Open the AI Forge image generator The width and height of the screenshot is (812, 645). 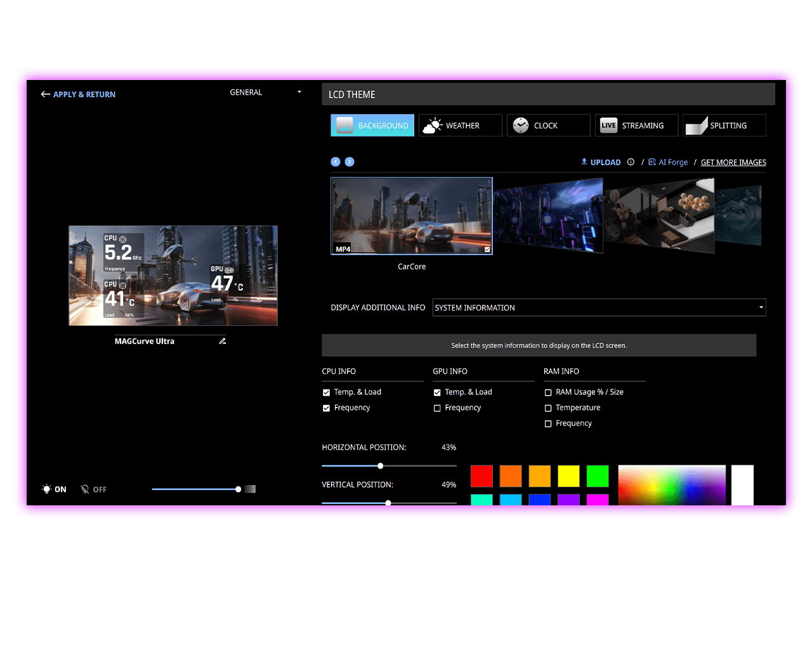click(668, 162)
